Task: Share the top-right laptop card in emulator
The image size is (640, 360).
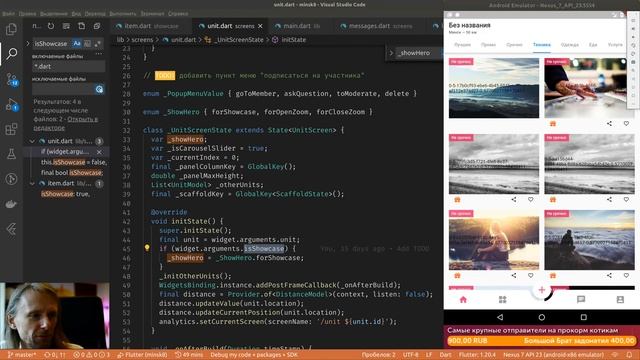Action: (x=609, y=124)
